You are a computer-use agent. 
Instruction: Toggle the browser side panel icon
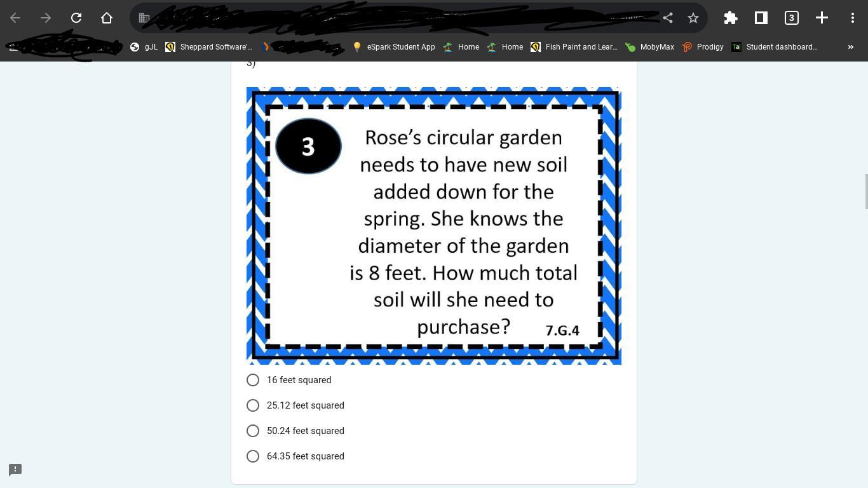(x=761, y=18)
